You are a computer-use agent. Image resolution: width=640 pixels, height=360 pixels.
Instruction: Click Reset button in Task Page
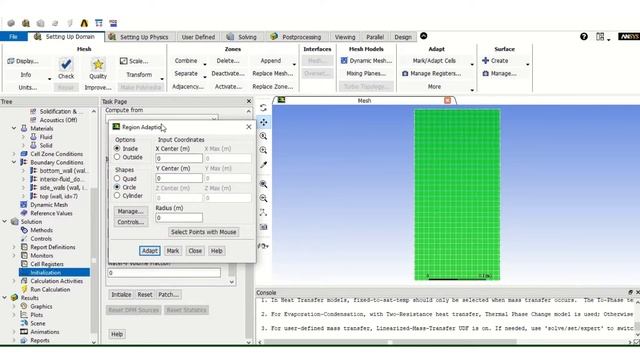click(144, 294)
